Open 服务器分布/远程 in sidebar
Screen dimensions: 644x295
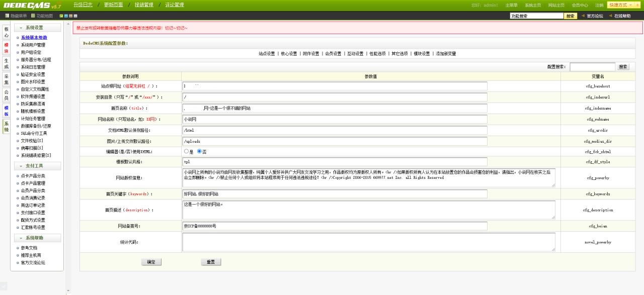tap(36, 60)
